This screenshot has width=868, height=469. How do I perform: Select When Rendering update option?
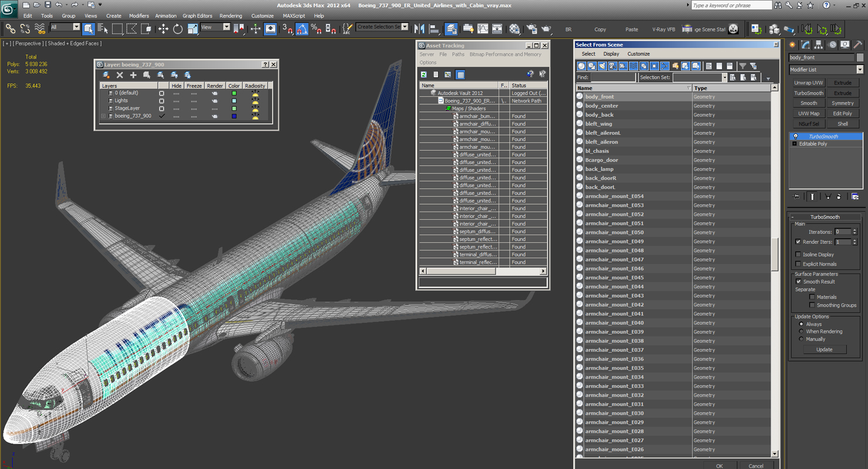(x=802, y=331)
